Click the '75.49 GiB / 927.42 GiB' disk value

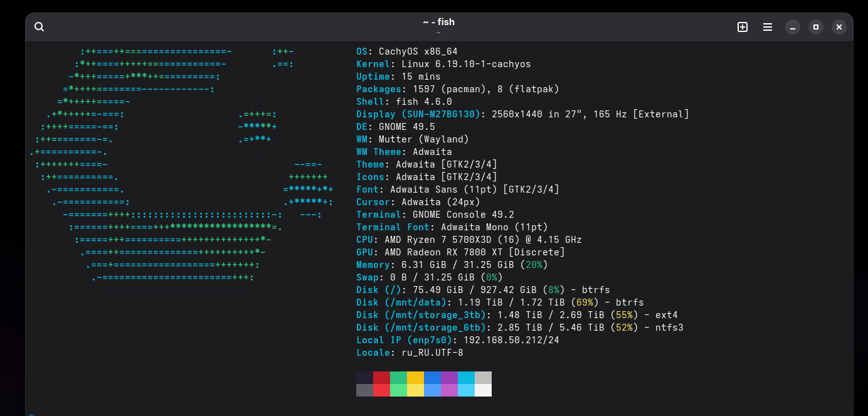[x=475, y=290]
